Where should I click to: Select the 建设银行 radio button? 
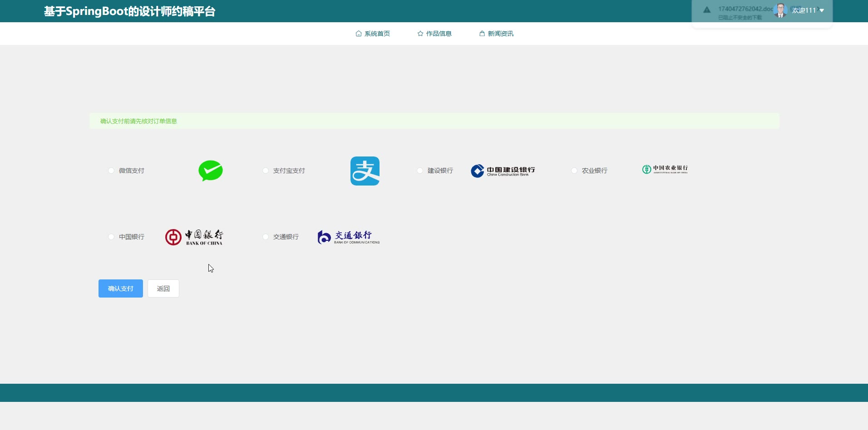pyautogui.click(x=420, y=171)
